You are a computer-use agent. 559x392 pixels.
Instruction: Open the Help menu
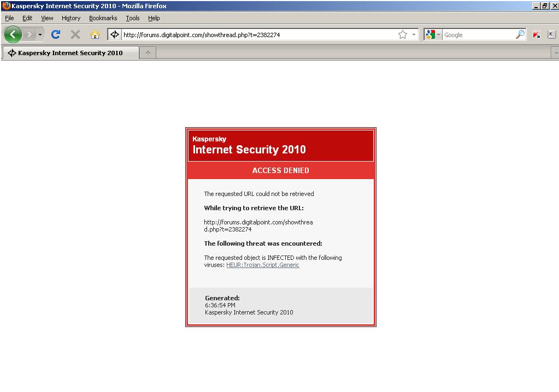154,18
